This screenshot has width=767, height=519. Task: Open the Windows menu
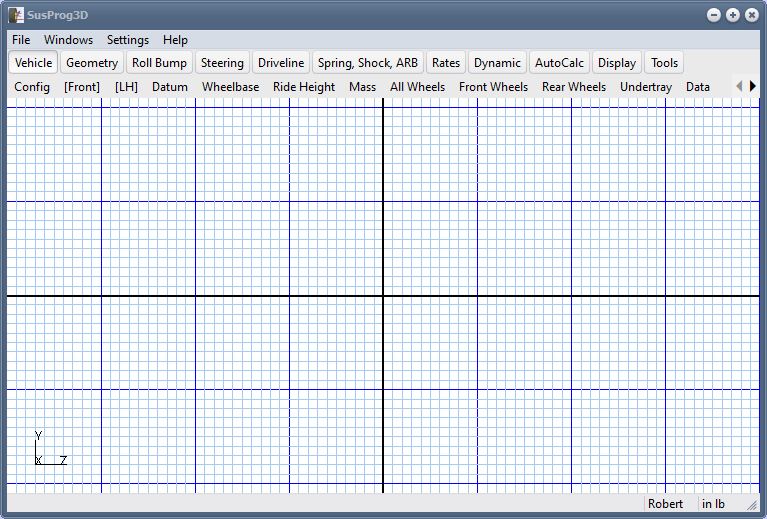[68, 40]
